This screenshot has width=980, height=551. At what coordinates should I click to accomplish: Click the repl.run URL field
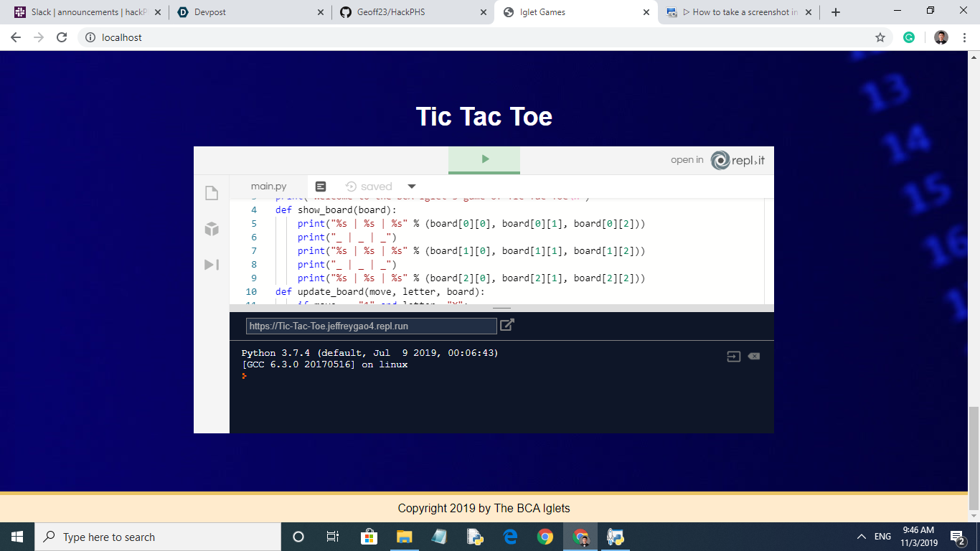(x=371, y=326)
